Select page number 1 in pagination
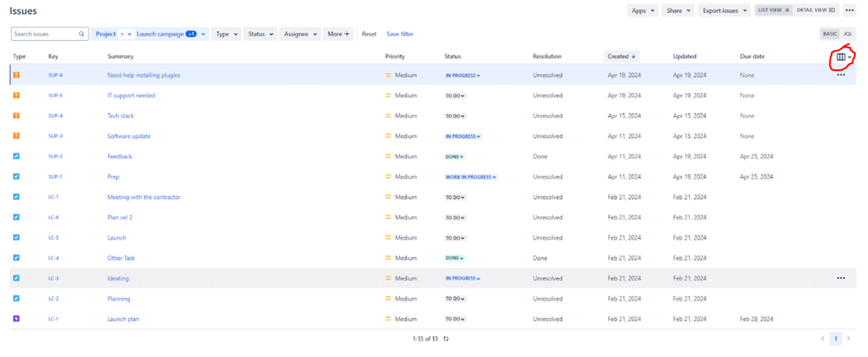868x357 pixels. (835, 338)
